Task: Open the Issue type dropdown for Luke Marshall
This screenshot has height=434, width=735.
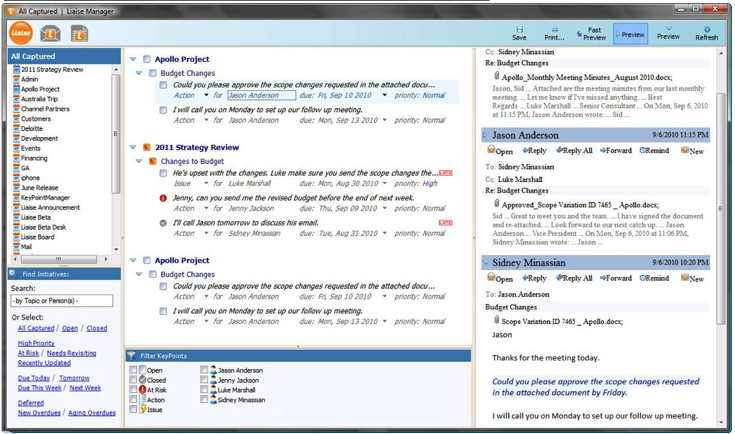Action: (x=207, y=184)
